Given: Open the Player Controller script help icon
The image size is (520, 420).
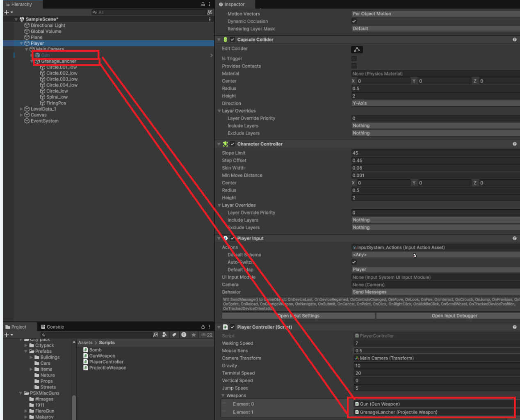Looking at the screenshot, I should tap(514, 327).
